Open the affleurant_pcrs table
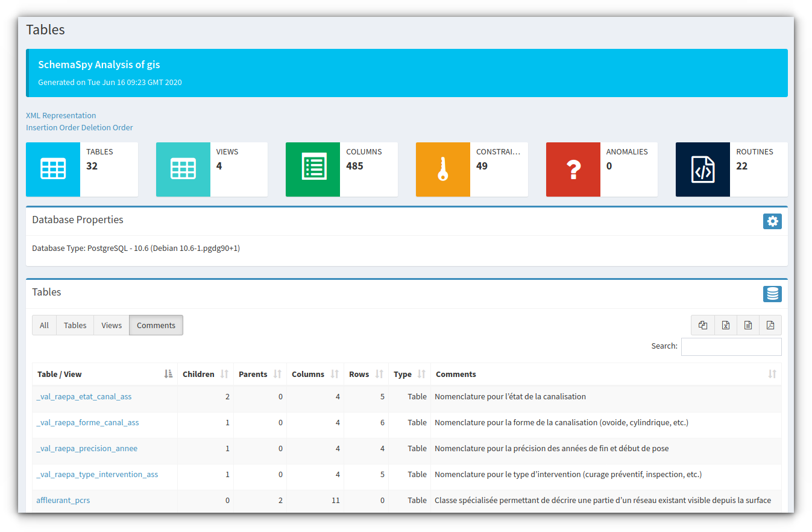The width and height of the screenshot is (812, 532). (63, 500)
